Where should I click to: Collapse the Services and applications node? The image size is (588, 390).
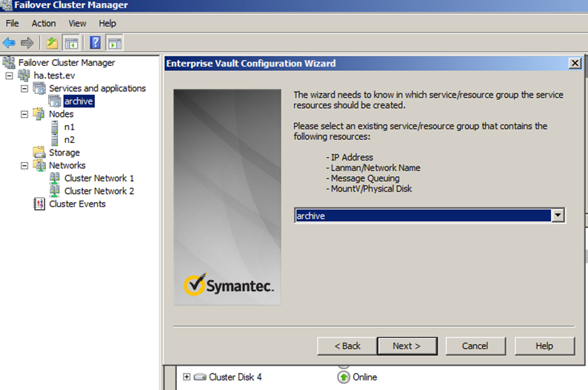(24, 89)
